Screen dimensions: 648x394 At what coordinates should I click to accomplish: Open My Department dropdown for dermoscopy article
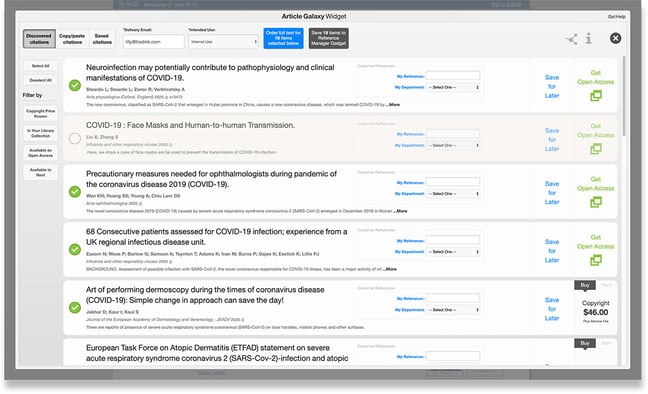(x=453, y=310)
